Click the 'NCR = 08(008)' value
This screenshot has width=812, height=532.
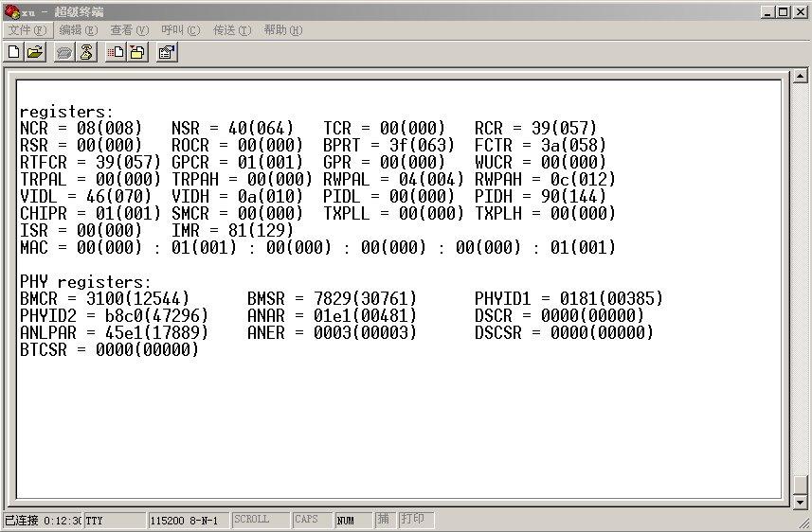[x=81, y=129]
